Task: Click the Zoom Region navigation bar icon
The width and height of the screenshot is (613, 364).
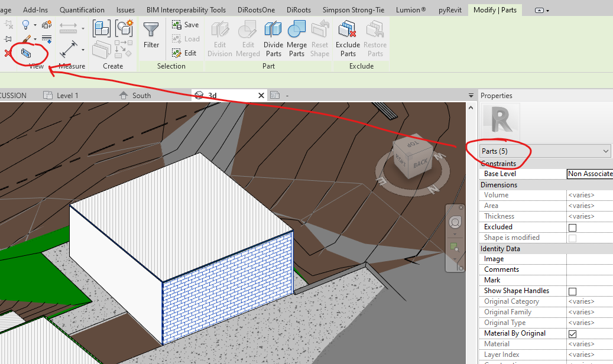Action: click(x=455, y=247)
